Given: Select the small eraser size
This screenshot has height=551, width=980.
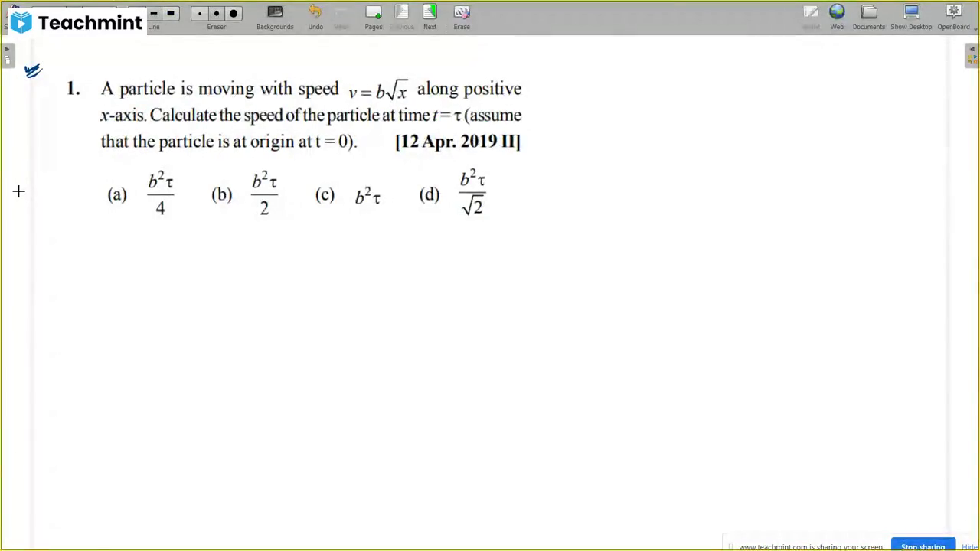Looking at the screenshot, I should coord(200,13).
